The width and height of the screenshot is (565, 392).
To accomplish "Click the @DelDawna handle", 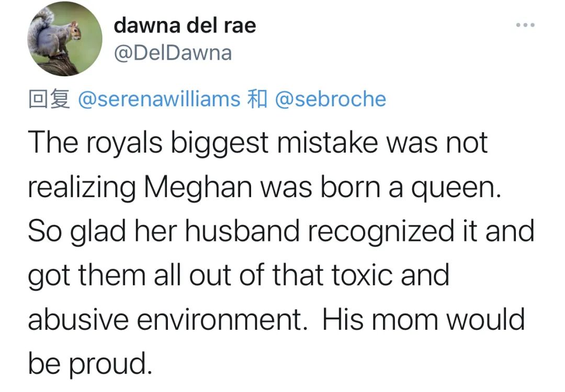I will 172,53.
